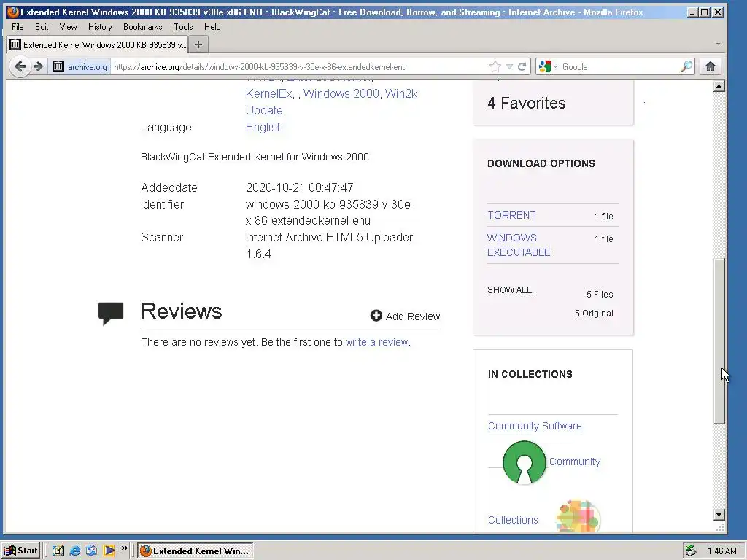Click the Reviews speech bubble icon
747x560 pixels.
click(111, 314)
